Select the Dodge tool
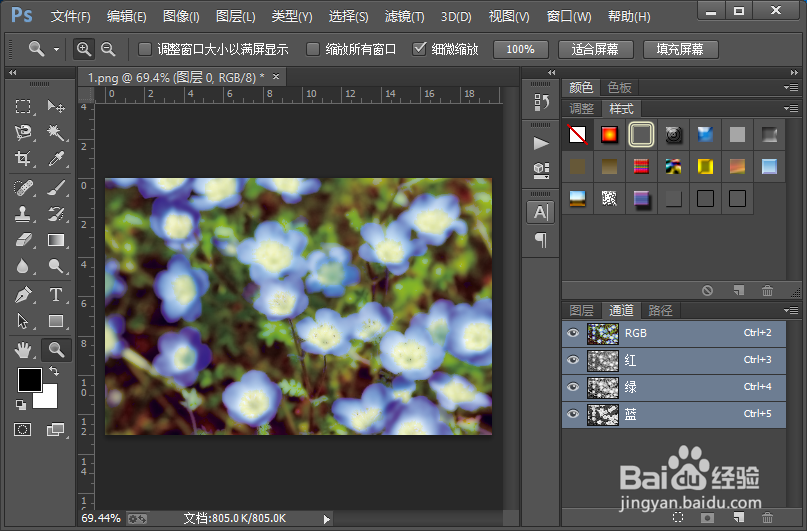Viewport: 807px width, 531px height. [56, 266]
